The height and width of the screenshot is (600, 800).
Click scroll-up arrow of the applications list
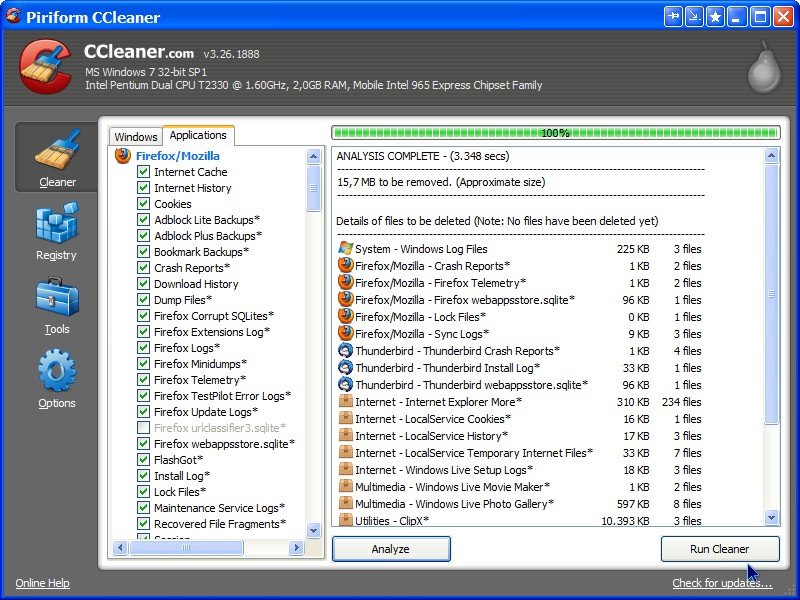click(313, 157)
